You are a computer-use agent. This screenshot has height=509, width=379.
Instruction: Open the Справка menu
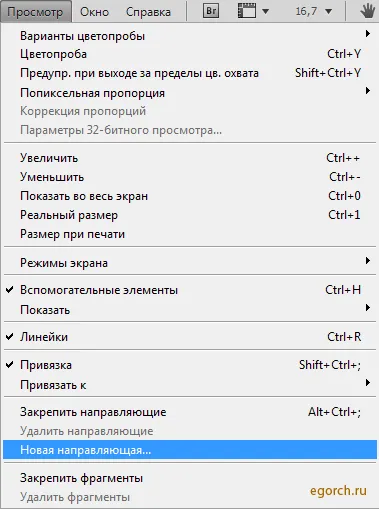(x=148, y=12)
